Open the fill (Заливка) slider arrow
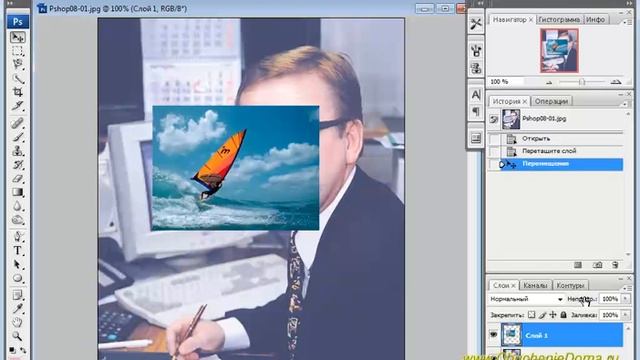 point(625,315)
